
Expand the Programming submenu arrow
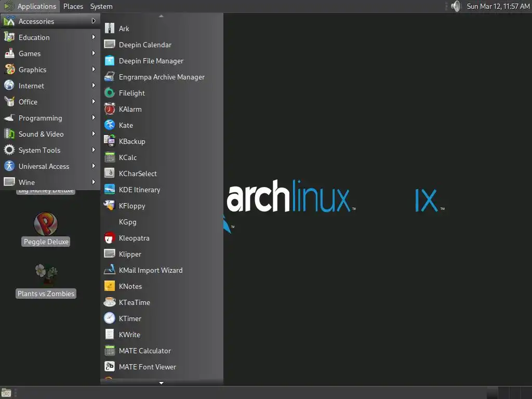click(x=94, y=118)
